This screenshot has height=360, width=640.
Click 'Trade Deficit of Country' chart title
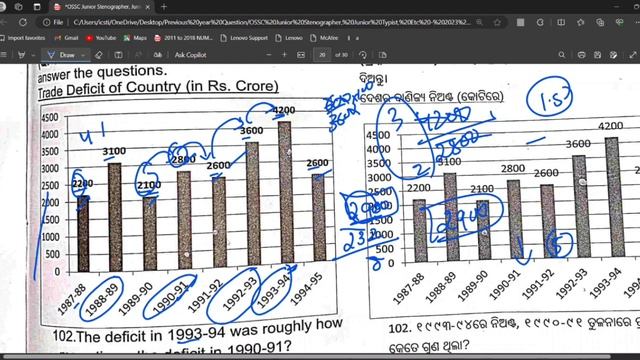[x=158, y=88]
